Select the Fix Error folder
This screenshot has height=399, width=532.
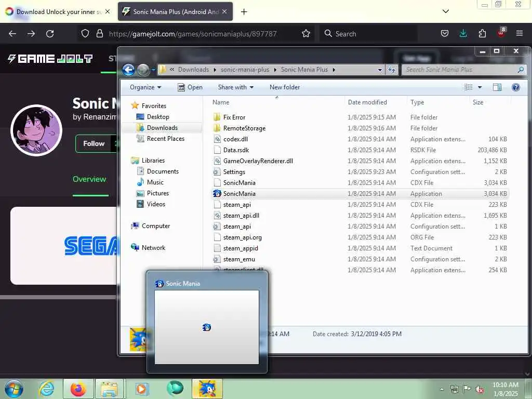click(234, 117)
